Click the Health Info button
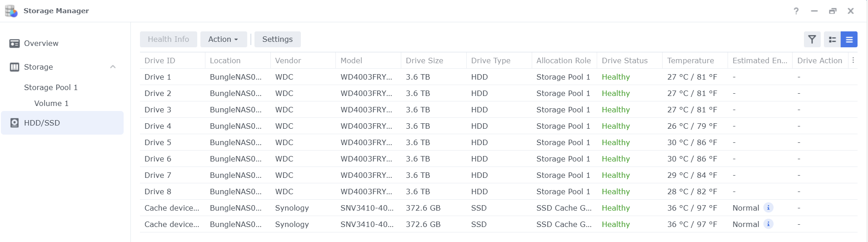The image size is (868, 242). [x=168, y=40]
